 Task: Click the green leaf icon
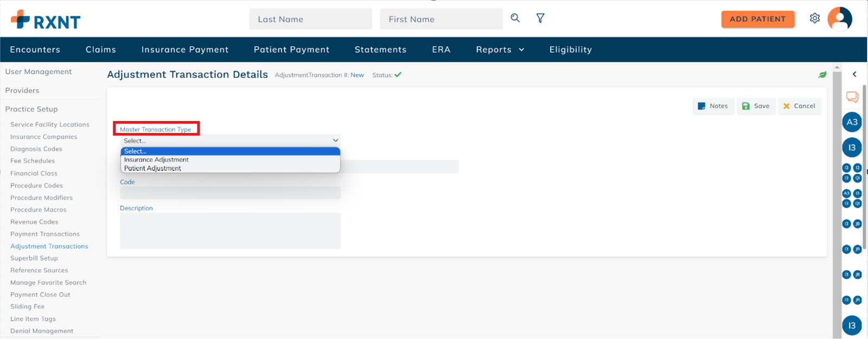(x=822, y=75)
